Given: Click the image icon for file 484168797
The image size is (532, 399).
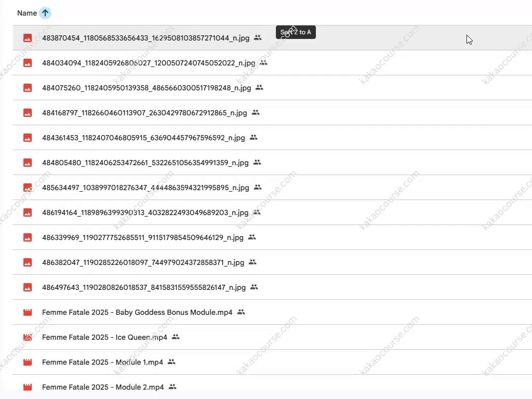Looking at the screenshot, I should point(28,113).
